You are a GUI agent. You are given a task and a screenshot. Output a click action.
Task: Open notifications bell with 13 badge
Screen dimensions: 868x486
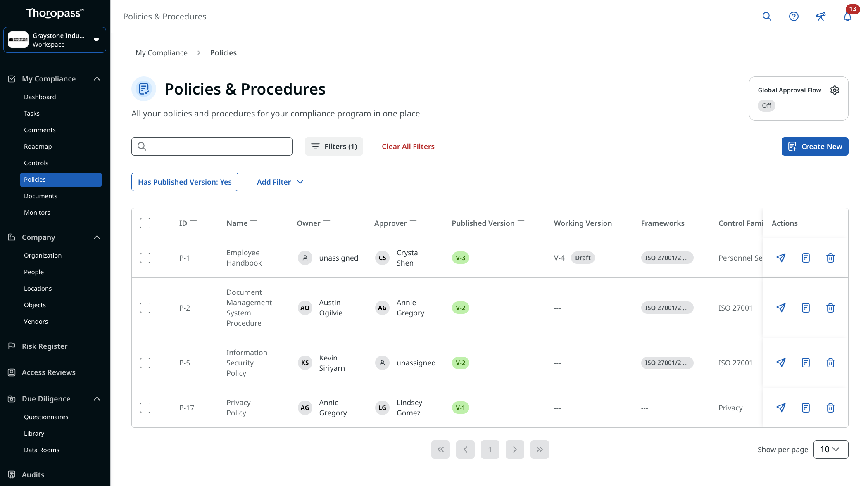coord(847,17)
